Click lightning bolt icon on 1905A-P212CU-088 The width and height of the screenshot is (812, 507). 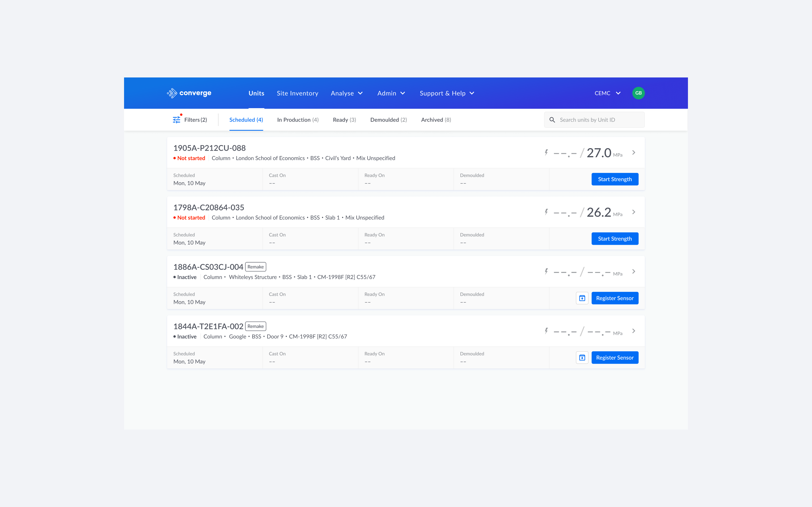[x=546, y=153]
